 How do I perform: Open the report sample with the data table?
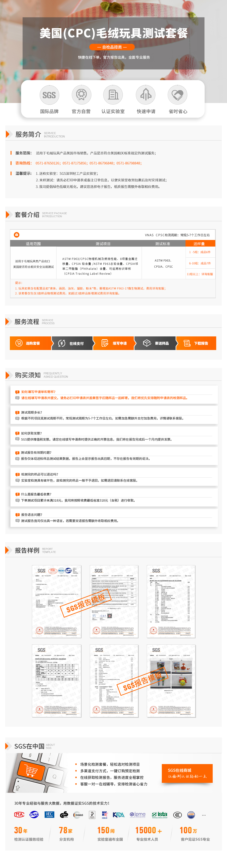57,681
